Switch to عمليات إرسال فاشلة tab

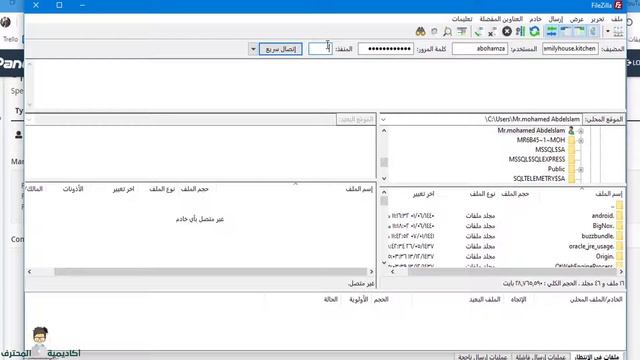tap(540, 357)
